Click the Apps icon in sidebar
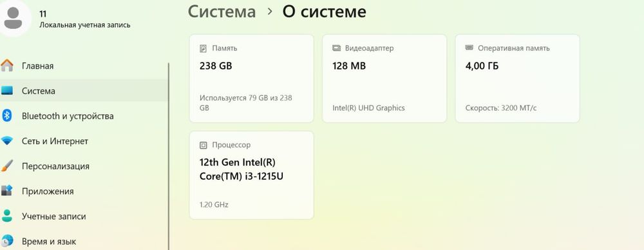The height and width of the screenshot is (250, 644). (7, 191)
